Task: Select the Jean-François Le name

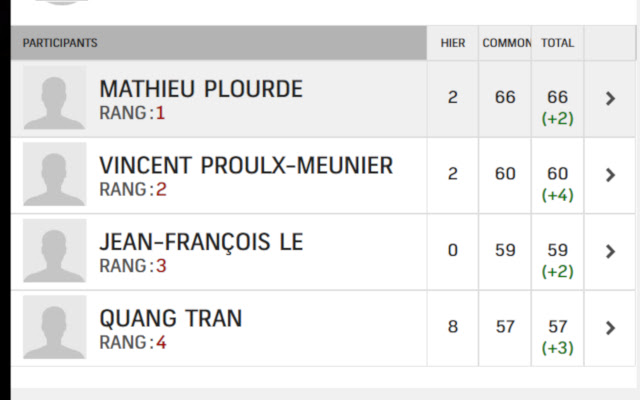Action: tap(201, 243)
